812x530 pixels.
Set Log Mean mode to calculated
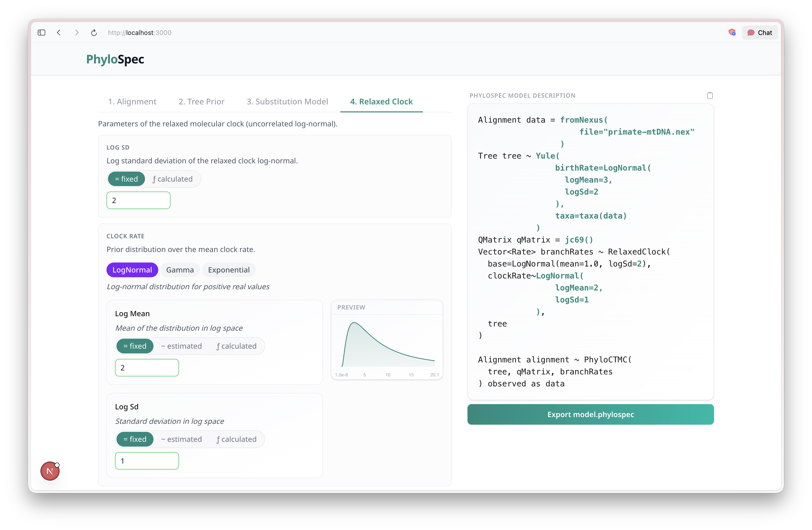236,346
